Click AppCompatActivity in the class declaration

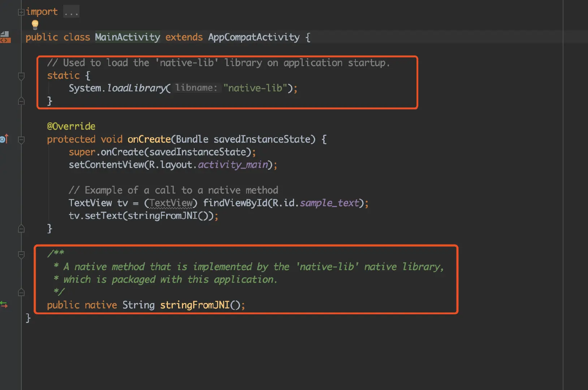coord(254,37)
